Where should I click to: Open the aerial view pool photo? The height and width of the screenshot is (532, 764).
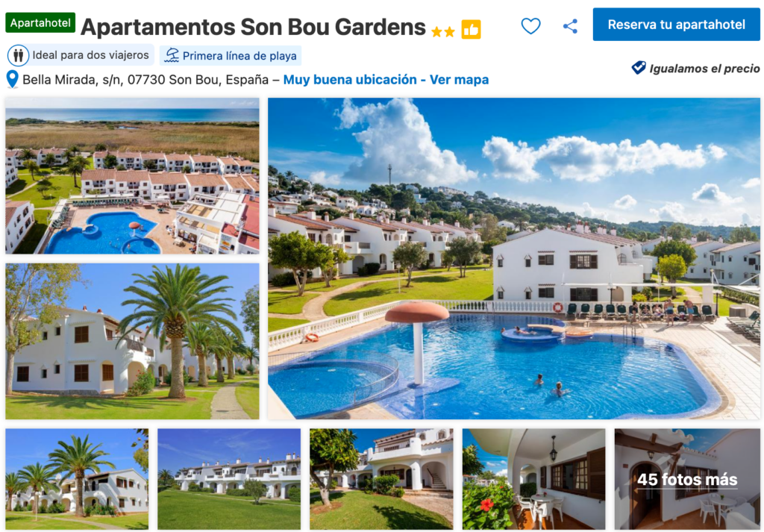tap(132, 176)
